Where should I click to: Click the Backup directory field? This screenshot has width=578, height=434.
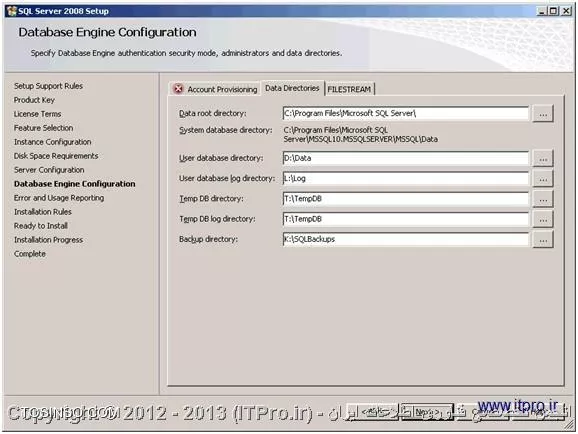[x=405, y=239]
